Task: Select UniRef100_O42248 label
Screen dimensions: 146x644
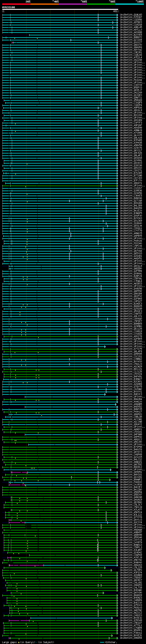Action: coord(131,60)
